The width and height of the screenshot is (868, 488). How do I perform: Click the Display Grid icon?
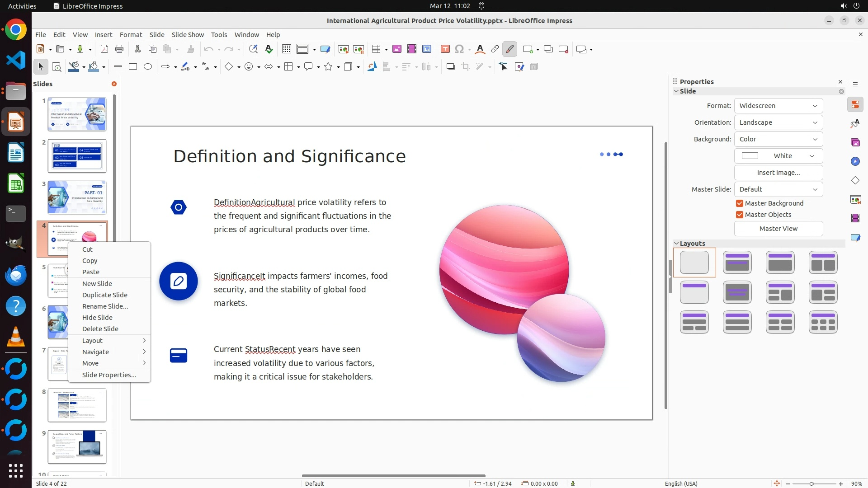(286, 49)
